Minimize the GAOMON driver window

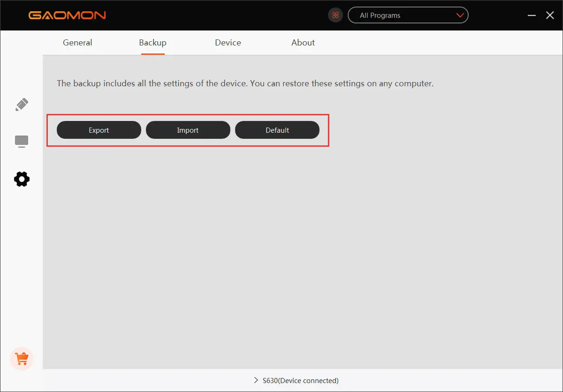[x=532, y=15]
